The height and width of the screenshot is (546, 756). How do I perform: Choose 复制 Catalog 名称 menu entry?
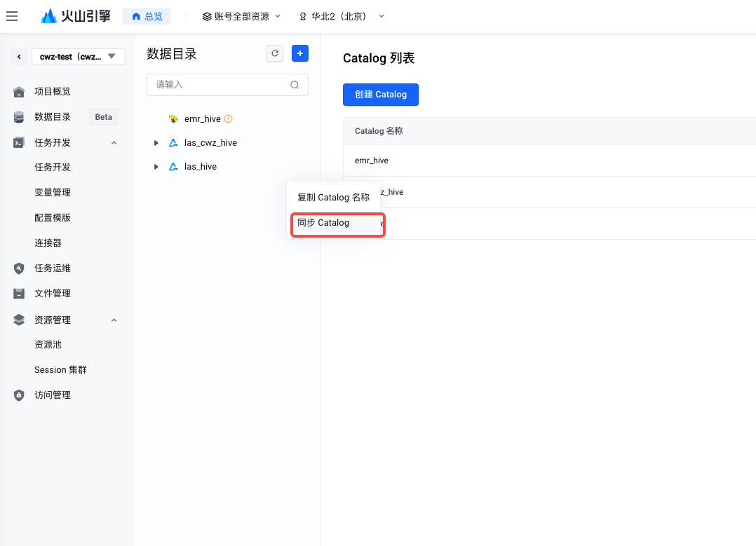click(333, 198)
